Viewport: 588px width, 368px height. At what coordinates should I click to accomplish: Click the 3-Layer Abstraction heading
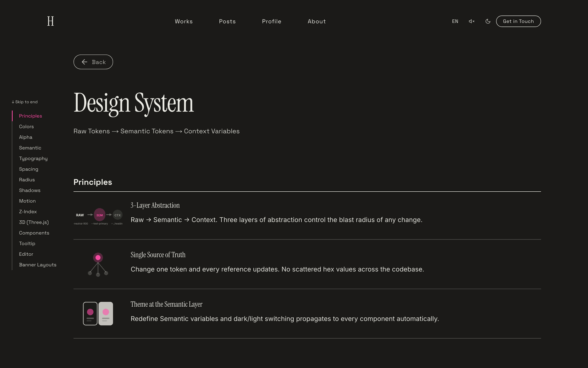click(155, 205)
